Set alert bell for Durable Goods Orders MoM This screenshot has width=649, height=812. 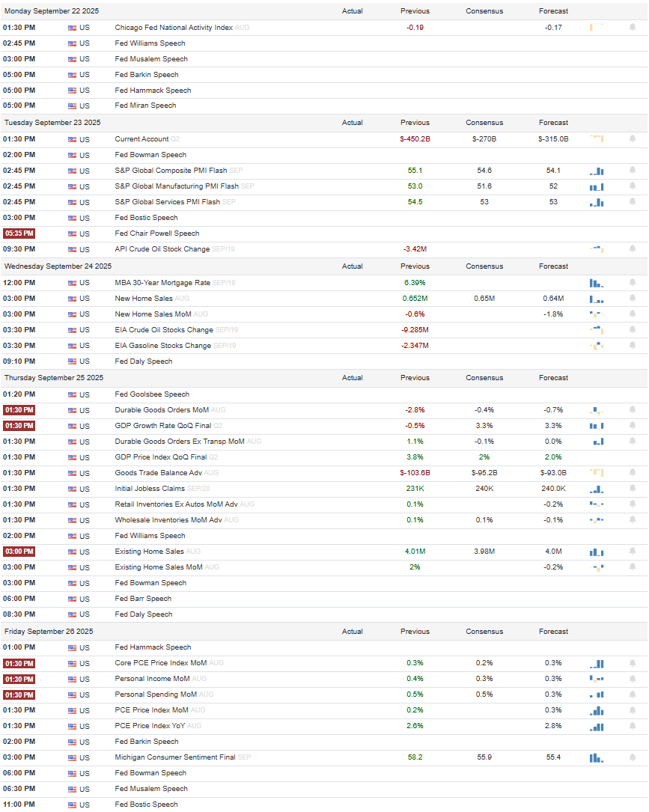(x=633, y=409)
